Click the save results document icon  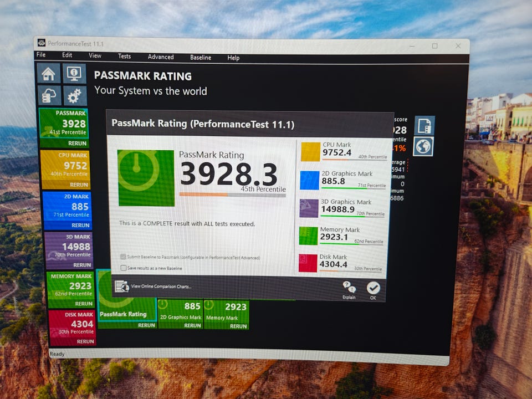coord(424,126)
